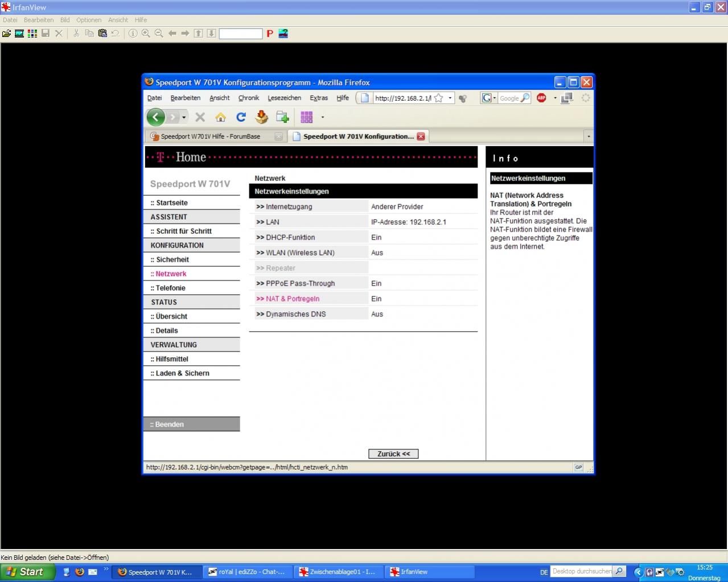The height and width of the screenshot is (582, 728).
Task: Click the IrfanView Zoom in magnifier
Action: click(146, 34)
